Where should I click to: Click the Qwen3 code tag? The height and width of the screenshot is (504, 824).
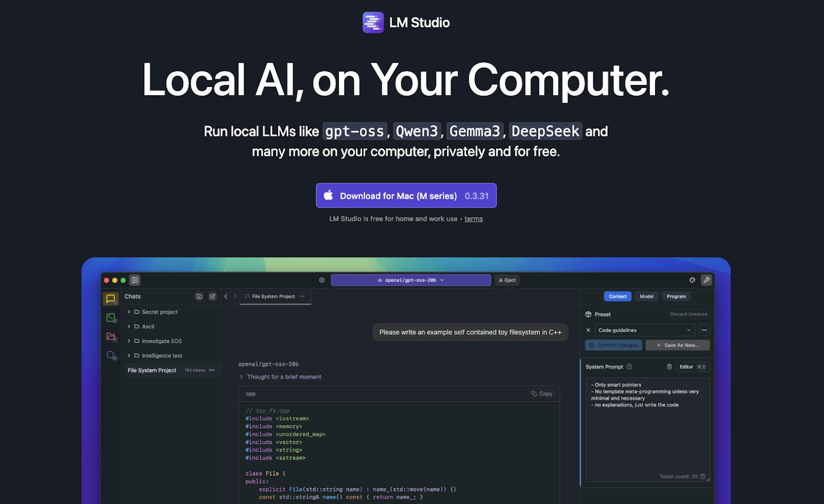coord(417,131)
